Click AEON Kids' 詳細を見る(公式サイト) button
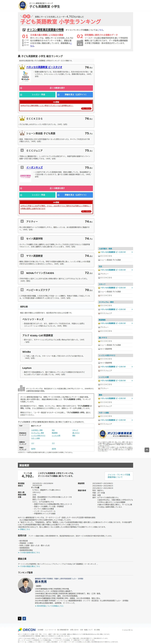This screenshot has height=644, width=151. pos(75,195)
